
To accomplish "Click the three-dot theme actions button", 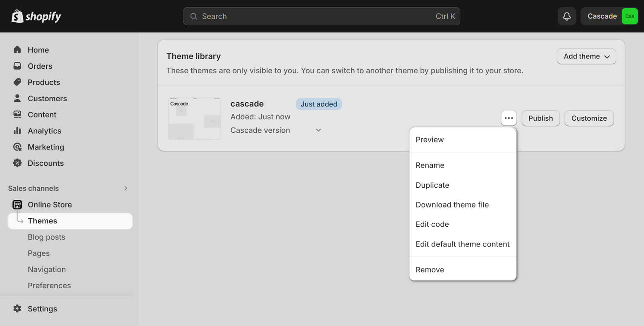I will [x=509, y=118].
